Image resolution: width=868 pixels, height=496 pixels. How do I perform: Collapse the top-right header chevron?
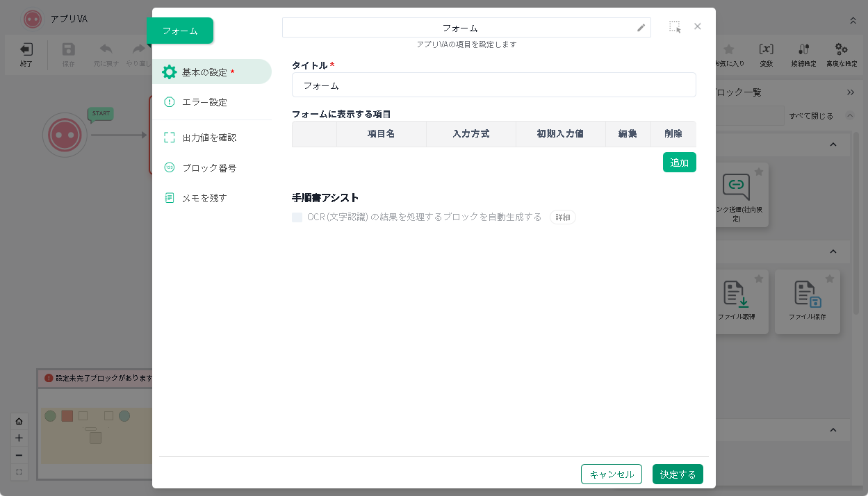pos(853,21)
